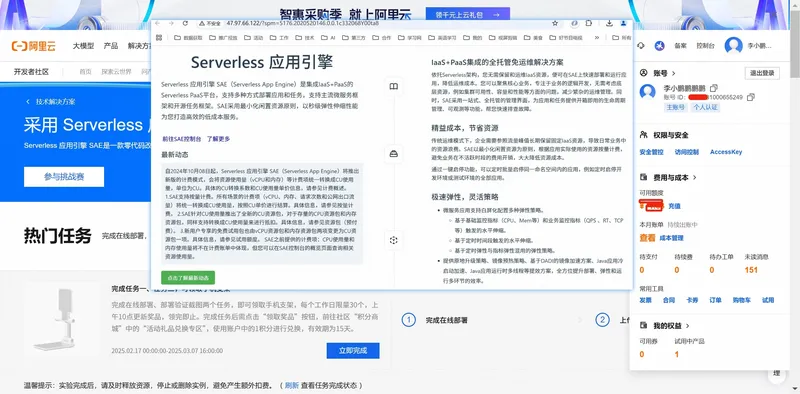800x394 pixels.
Task: Open 购物车 under 常用工具
Action: [741, 300]
